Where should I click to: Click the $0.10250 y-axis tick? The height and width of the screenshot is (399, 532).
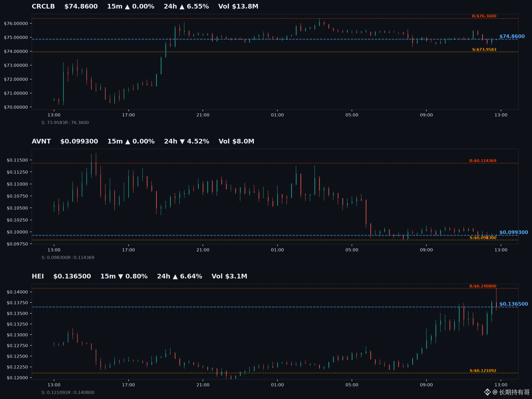[x=17, y=220]
